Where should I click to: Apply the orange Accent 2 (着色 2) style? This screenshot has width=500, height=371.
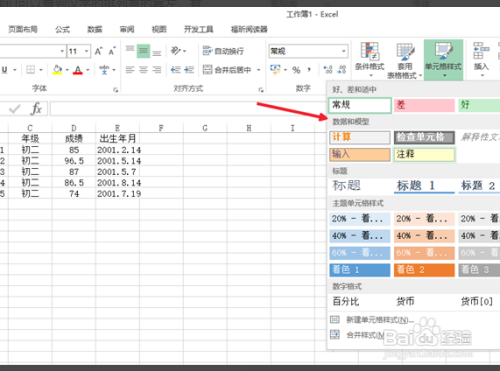pyautogui.click(x=424, y=270)
